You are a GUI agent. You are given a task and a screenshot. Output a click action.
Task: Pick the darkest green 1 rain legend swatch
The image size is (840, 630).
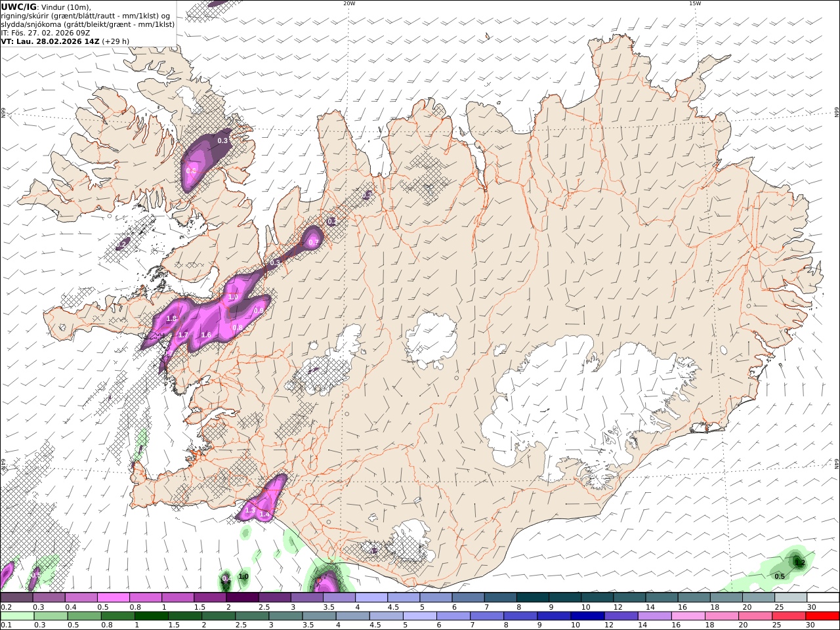point(151,616)
